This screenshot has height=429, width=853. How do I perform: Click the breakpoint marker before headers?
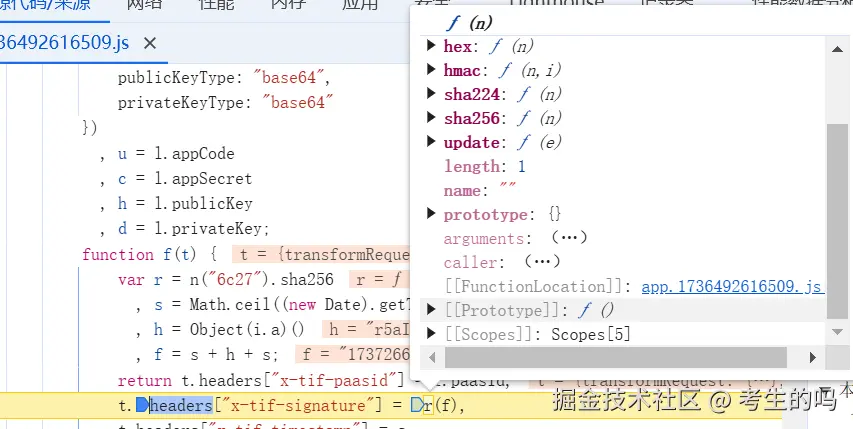coord(142,405)
